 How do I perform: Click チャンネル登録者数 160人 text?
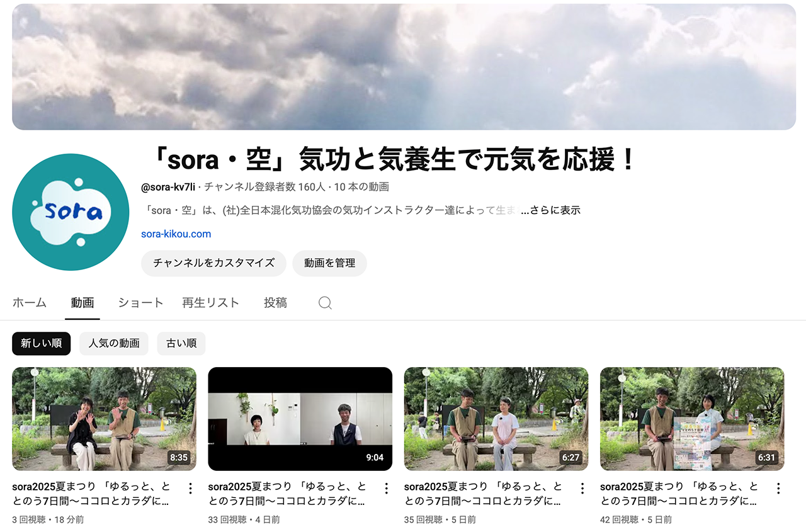264,187
